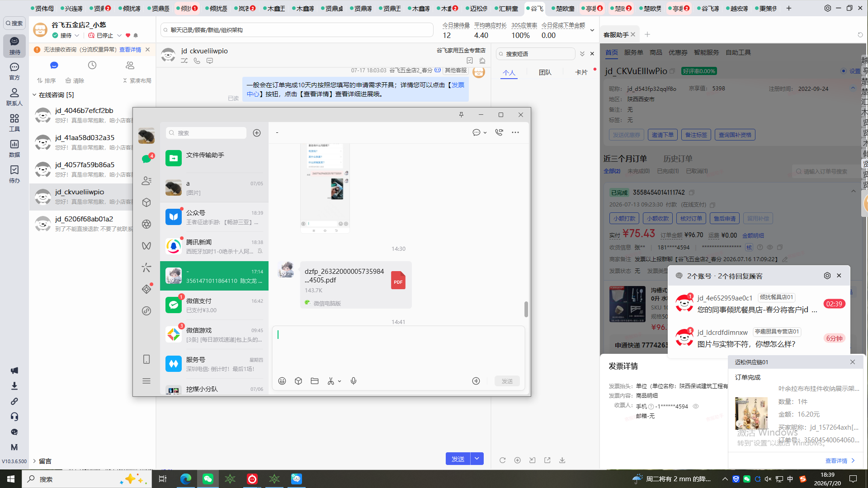
Task: Open Windows Start menu
Action: point(11,479)
